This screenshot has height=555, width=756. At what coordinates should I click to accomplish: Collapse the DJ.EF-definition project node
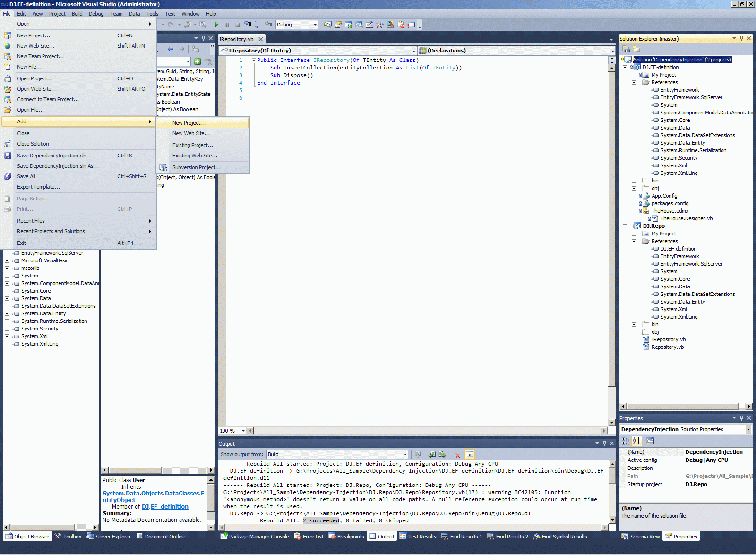[x=625, y=67]
